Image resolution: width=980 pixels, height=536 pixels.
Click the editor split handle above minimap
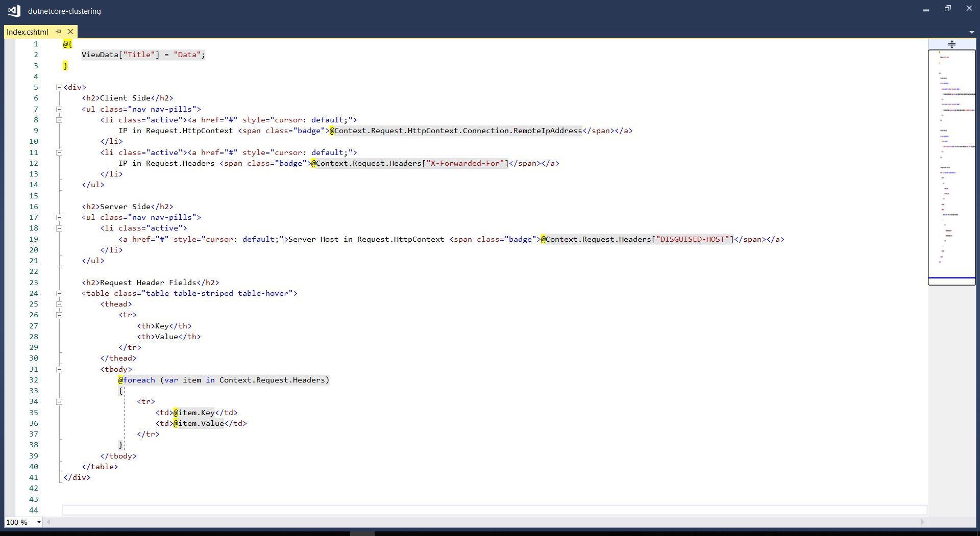point(951,44)
